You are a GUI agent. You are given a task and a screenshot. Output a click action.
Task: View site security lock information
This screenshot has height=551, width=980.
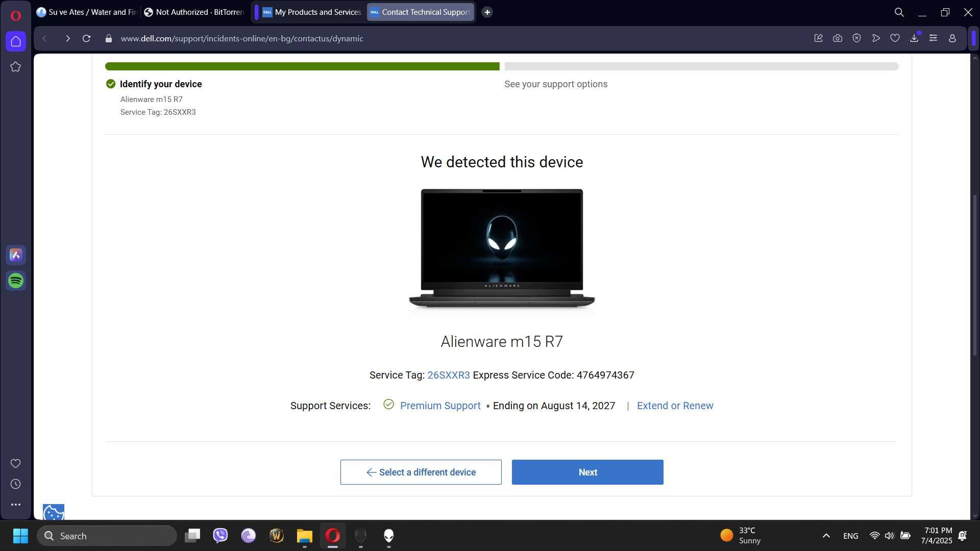tap(108, 38)
